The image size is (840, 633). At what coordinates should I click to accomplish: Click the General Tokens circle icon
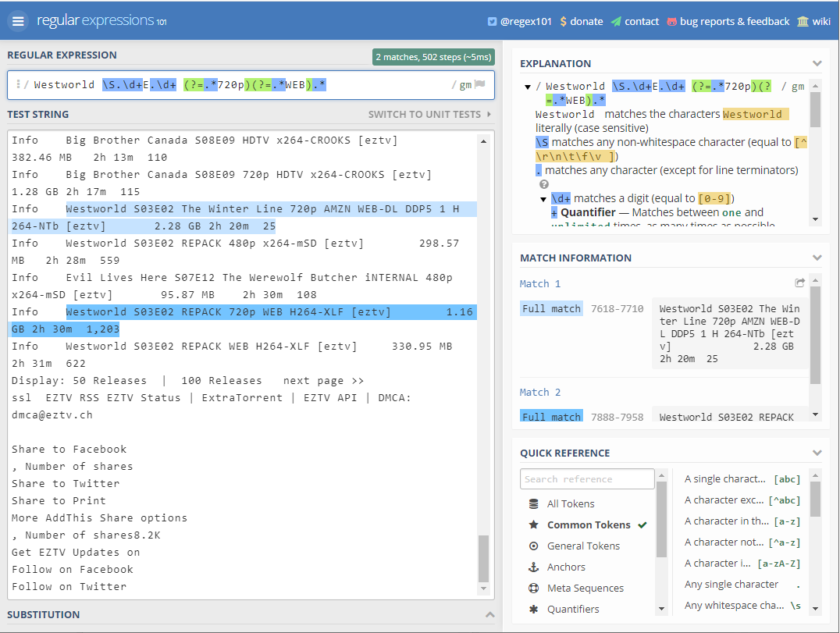point(533,546)
